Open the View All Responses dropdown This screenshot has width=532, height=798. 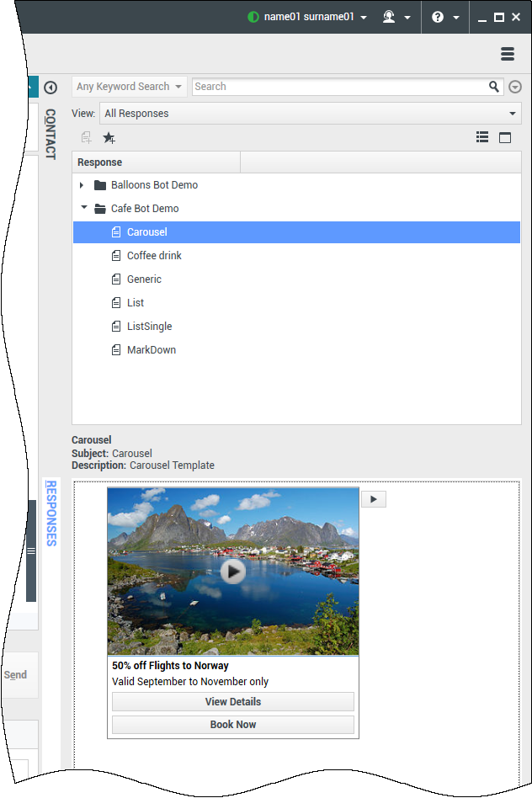pos(310,114)
